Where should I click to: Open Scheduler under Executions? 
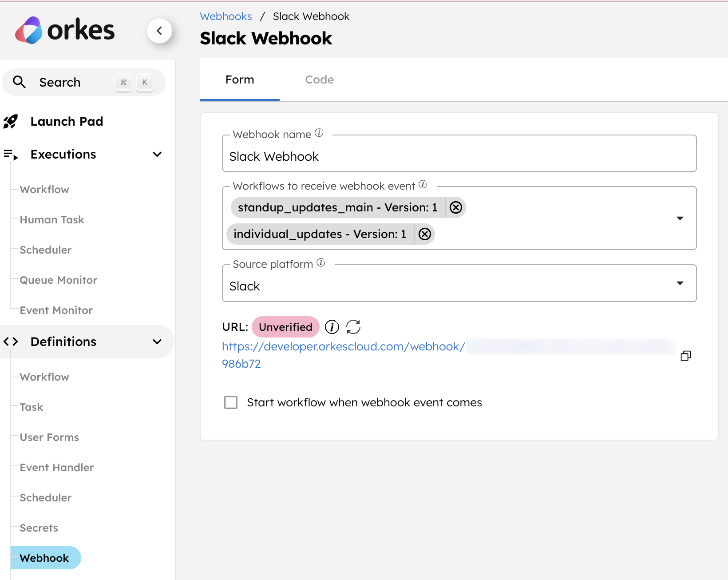tap(46, 250)
